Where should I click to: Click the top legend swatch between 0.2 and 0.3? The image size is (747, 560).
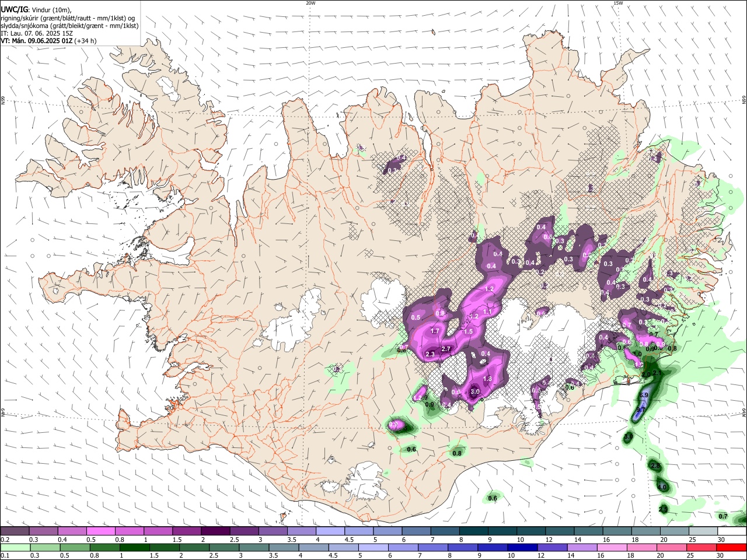pos(15,531)
